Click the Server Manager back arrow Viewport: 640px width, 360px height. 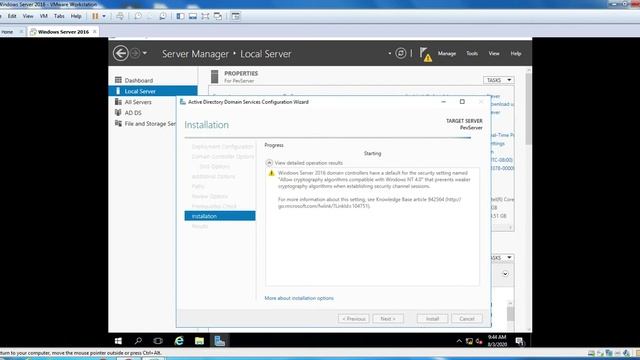click(x=121, y=53)
